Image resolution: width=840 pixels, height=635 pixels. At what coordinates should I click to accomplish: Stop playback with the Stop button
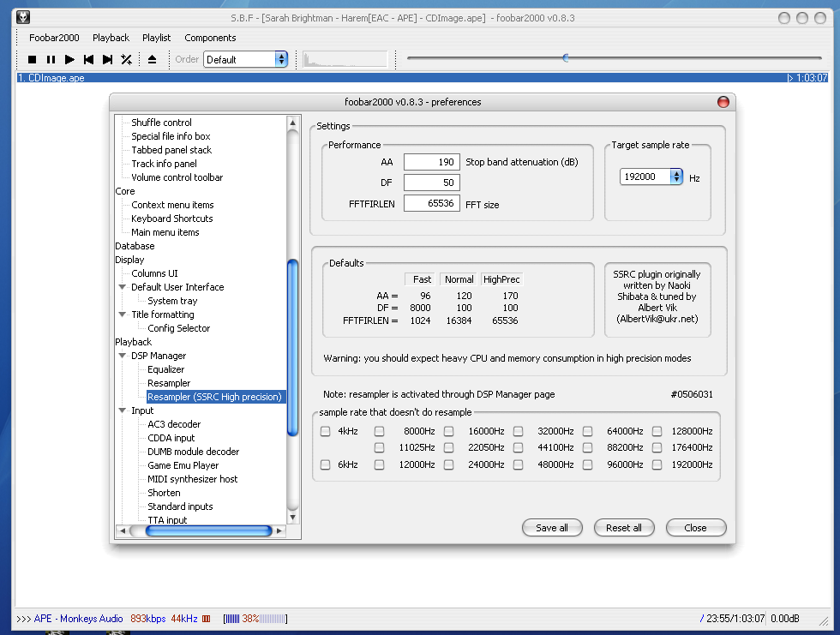point(33,59)
